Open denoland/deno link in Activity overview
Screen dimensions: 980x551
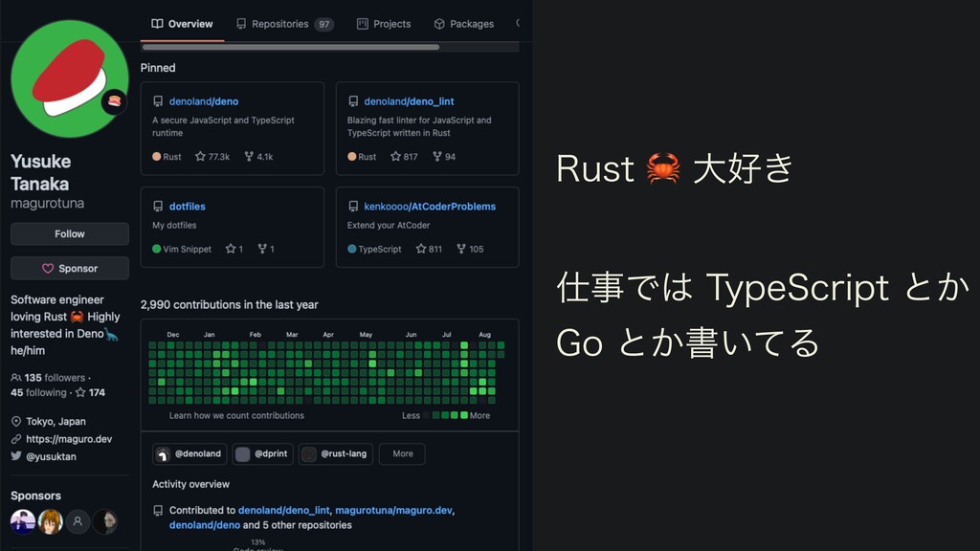[205, 525]
